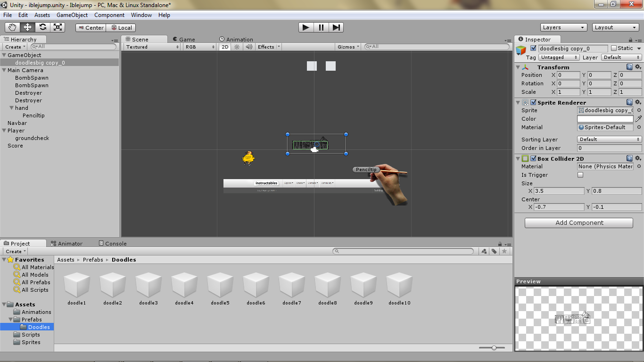Toggle the GameObject active checkbox
This screenshot has width=644, height=362.
533,48
